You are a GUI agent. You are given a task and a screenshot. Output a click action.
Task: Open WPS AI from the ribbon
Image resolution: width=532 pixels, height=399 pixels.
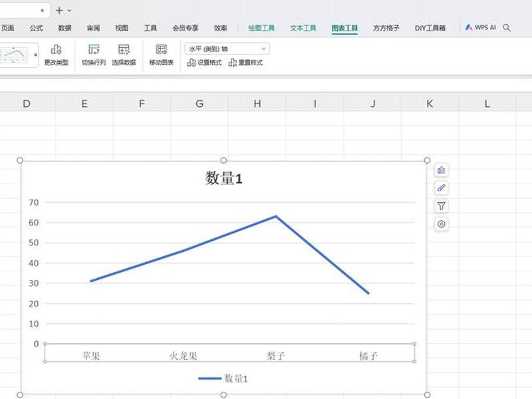click(480, 27)
